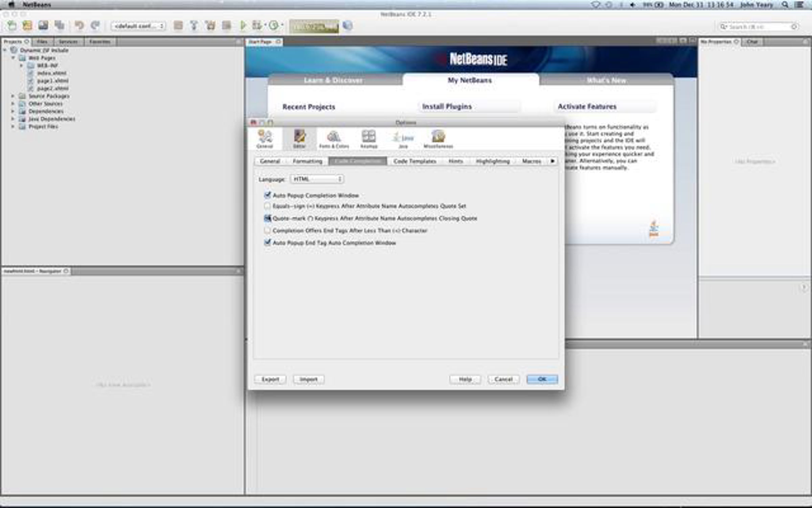Image resolution: width=812 pixels, height=508 pixels.
Task: Click the Help button
Action: (465, 379)
